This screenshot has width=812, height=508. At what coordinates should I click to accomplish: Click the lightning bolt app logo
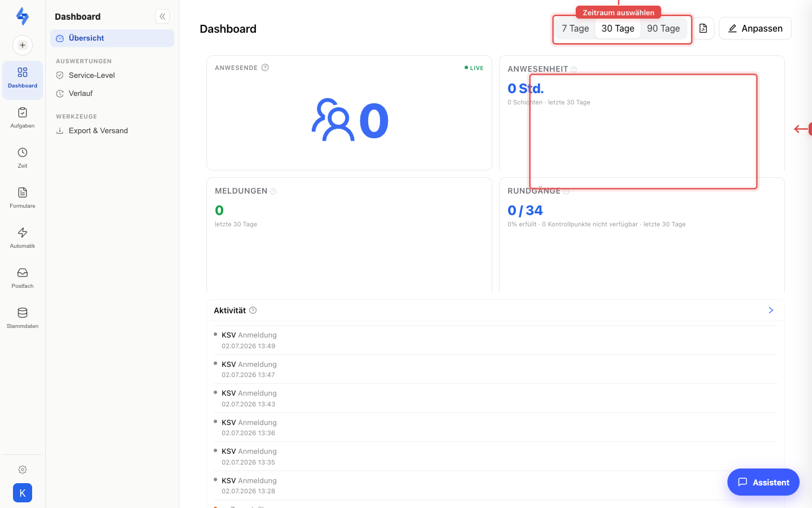[x=23, y=16]
